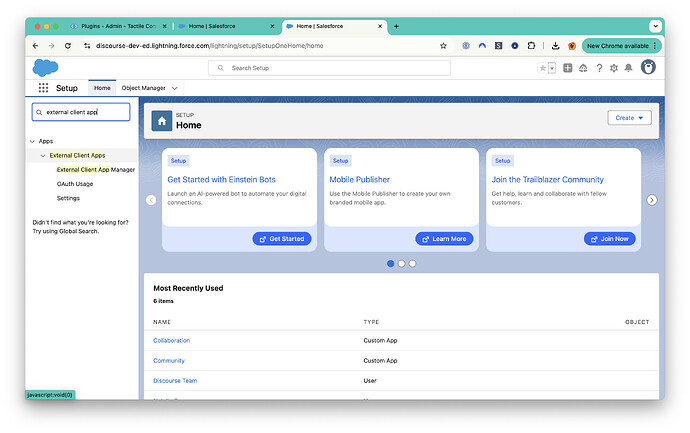This screenshot has width=690, height=433.
Task: Click the Quick Find search box
Action: pos(81,112)
